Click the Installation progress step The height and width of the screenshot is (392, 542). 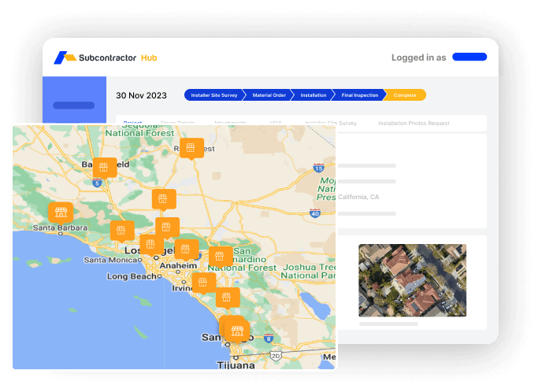pyautogui.click(x=314, y=95)
